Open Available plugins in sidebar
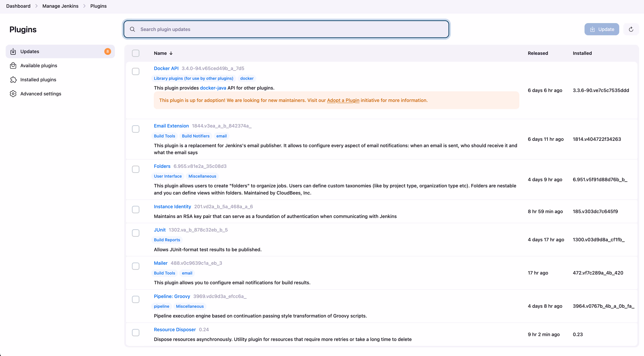The image size is (644, 356). click(x=60, y=66)
